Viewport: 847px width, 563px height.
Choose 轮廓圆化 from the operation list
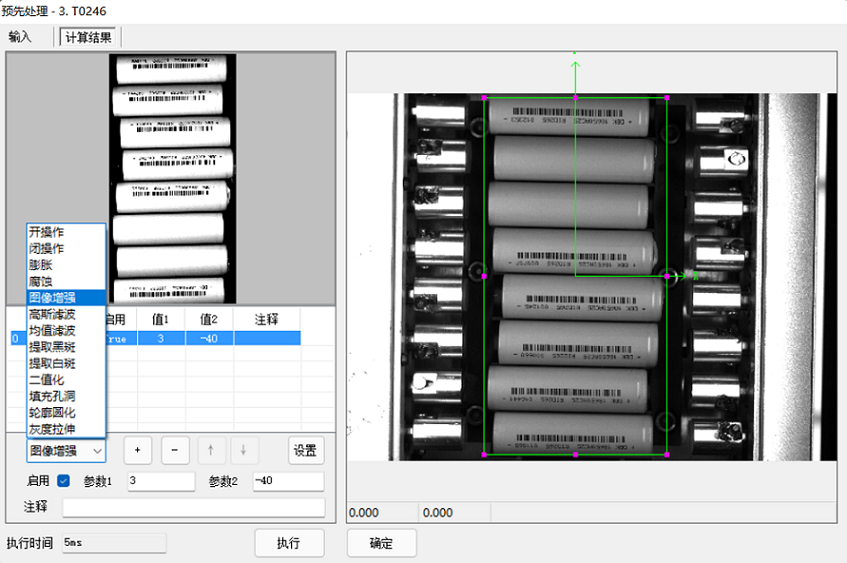coord(66,413)
